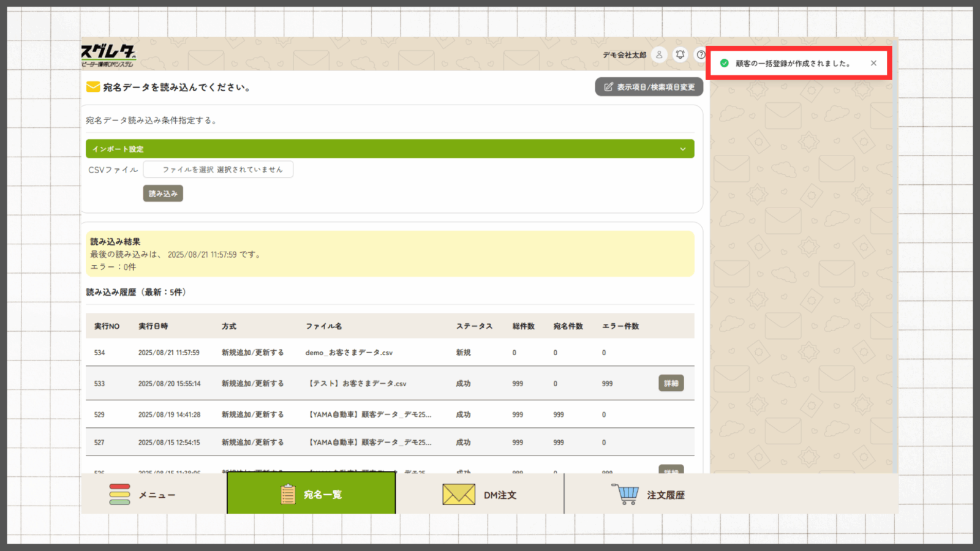Click the スグレタ logo
The width and height of the screenshot is (980, 551).
tap(108, 54)
